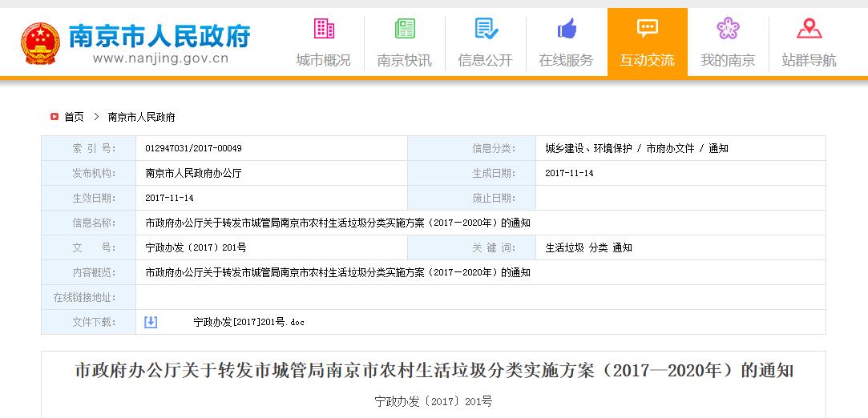The width and height of the screenshot is (868, 418).
Task: Download 宁政办发[2017]201号.doc file
Action: (248, 322)
